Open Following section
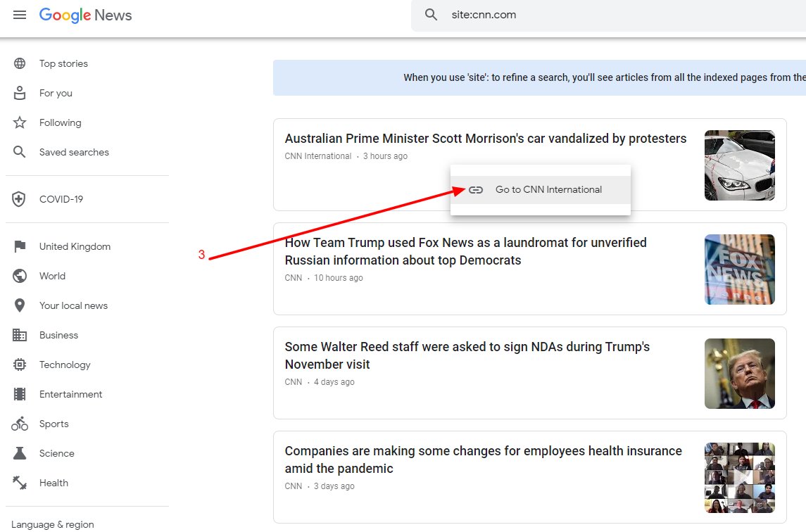Image resolution: width=806 pixels, height=532 pixels. [x=60, y=122]
